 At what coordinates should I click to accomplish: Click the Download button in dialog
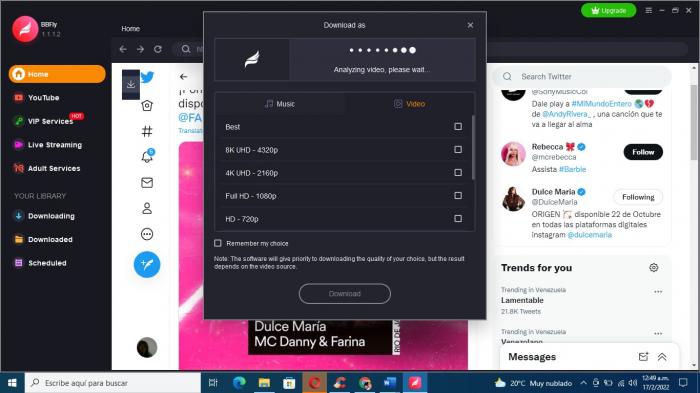click(345, 294)
